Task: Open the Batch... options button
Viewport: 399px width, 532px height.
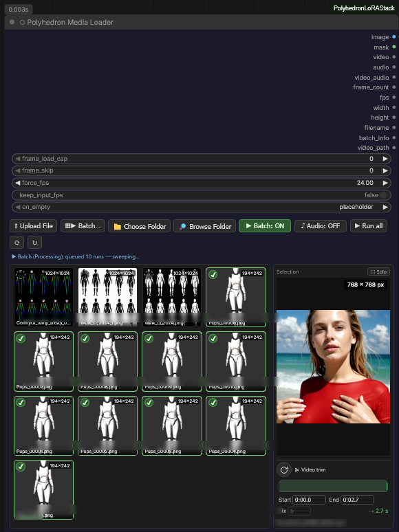Action: [x=83, y=226]
